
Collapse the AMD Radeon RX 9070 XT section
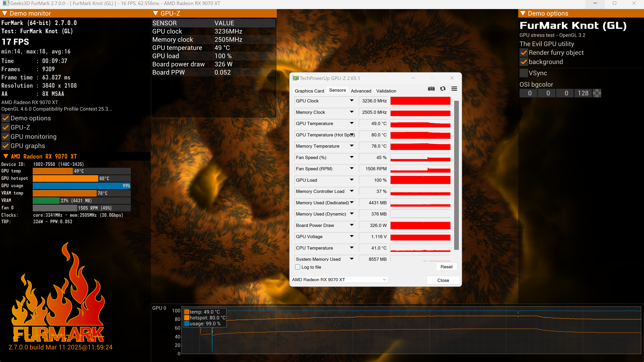(6, 156)
